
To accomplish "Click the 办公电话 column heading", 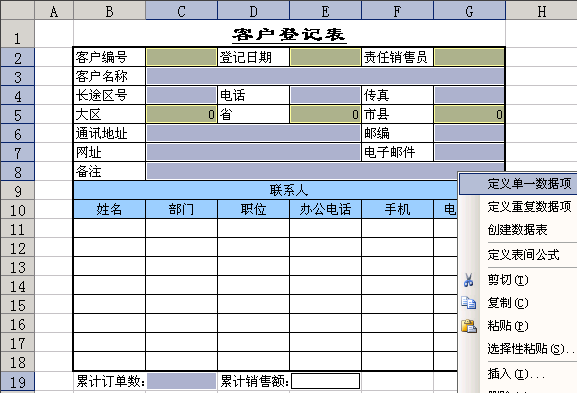I will (x=325, y=209).
